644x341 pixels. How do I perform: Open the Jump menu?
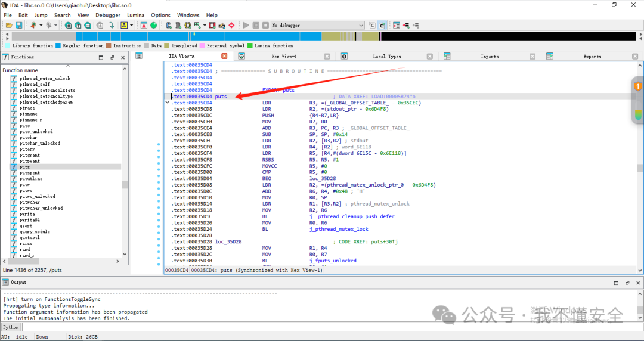41,15
